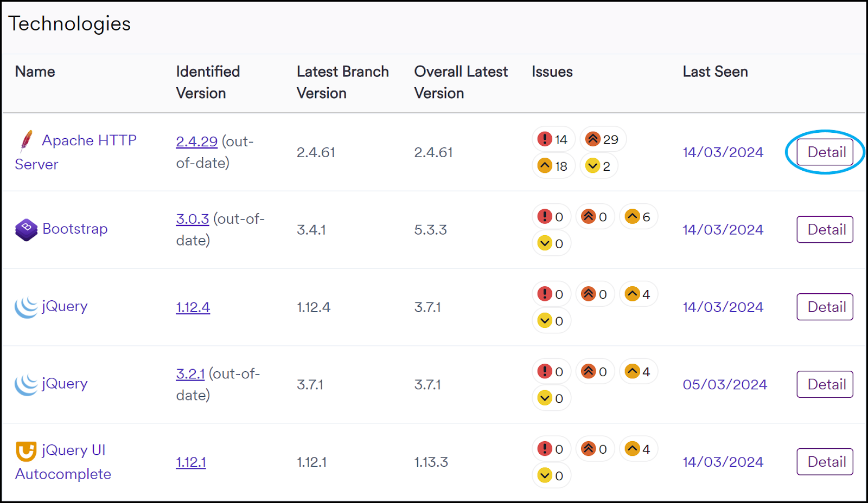Image resolution: width=868 pixels, height=503 pixels.
Task: Click the Bootstrap logo icon
Action: [x=26, y=230]
